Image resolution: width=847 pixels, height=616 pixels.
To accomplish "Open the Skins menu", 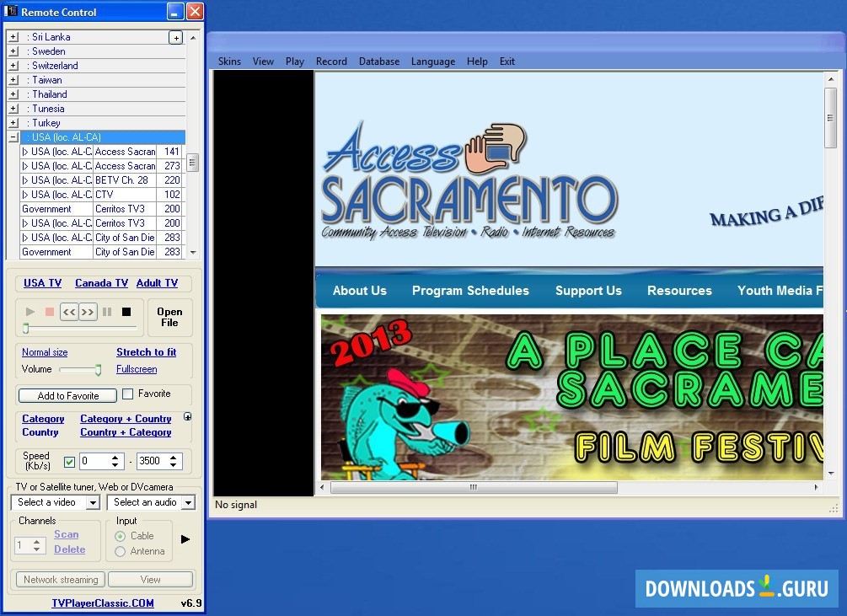I will (x=229, y=62).
